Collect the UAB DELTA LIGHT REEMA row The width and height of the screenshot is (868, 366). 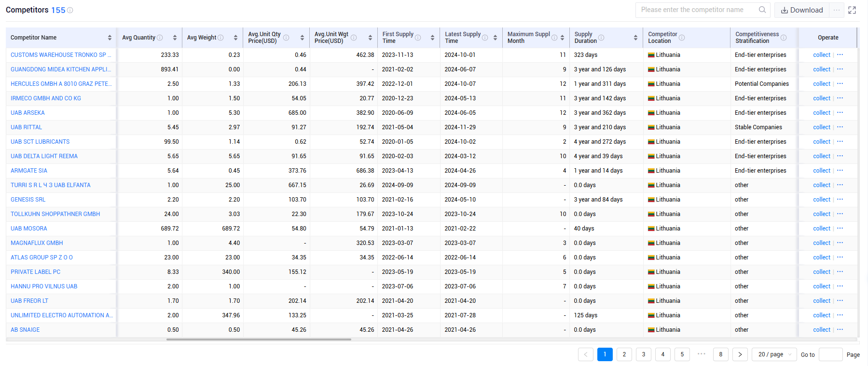[822, 156]
